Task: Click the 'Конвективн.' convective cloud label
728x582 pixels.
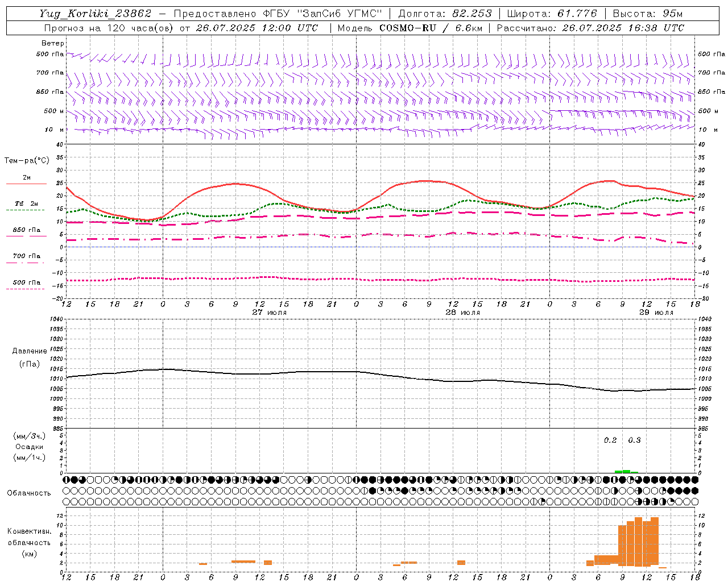Action: (30, 531)
